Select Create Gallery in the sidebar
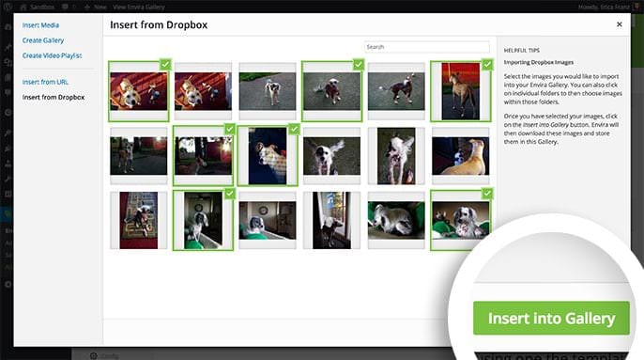Screen dimensions: 644x360 point(43,40)
